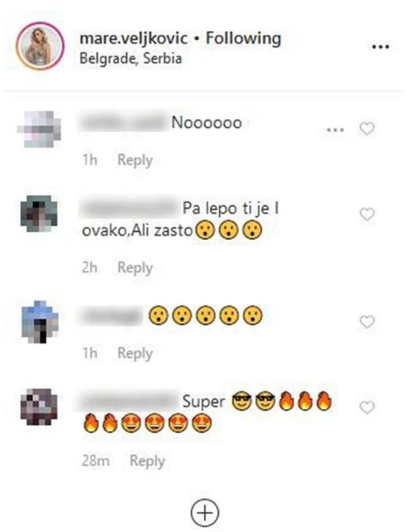The height and width of the screenshot is (532, 407).
Task: Reply to the five emoji comment
Action: tap(135, 353)
